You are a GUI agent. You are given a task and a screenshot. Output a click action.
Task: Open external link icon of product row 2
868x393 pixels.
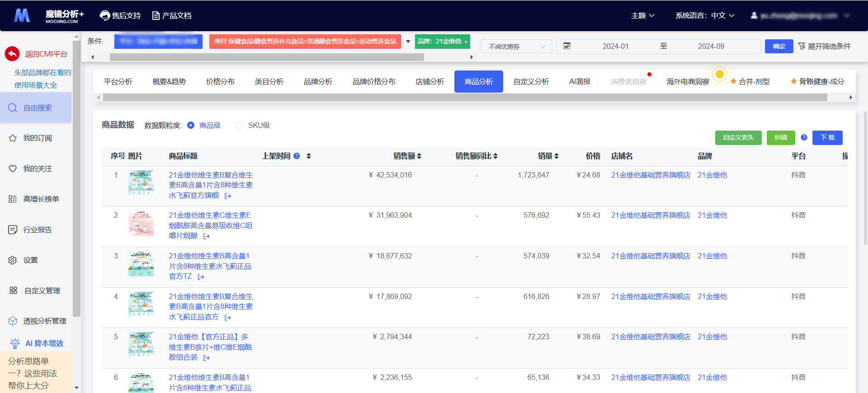[207, 236]
